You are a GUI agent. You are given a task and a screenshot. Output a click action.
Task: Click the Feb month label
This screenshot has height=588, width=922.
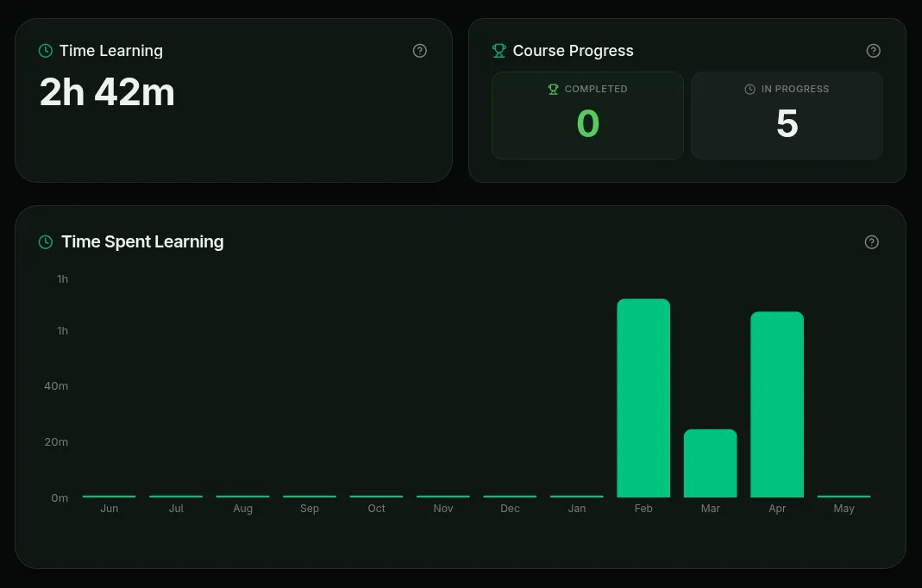pyautogui.click(x=643, y=508)
